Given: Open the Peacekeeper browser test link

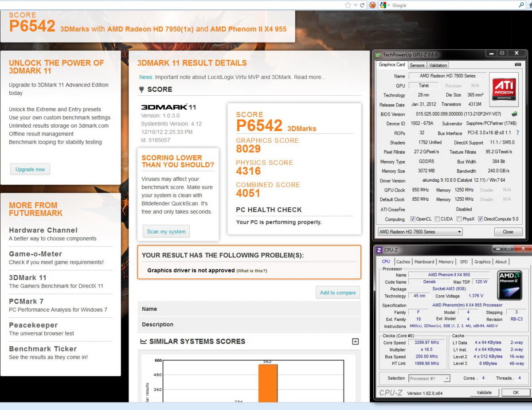Looking at the screenshot, I should [x=33, y=325].
